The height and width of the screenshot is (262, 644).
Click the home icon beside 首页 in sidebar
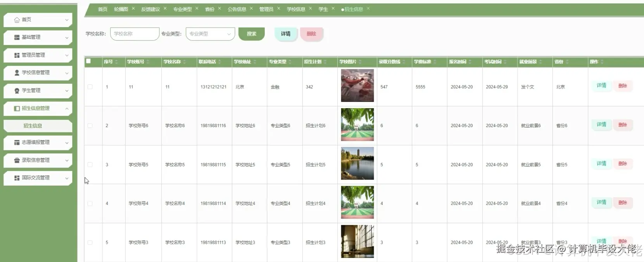click(x=17, y=20)
